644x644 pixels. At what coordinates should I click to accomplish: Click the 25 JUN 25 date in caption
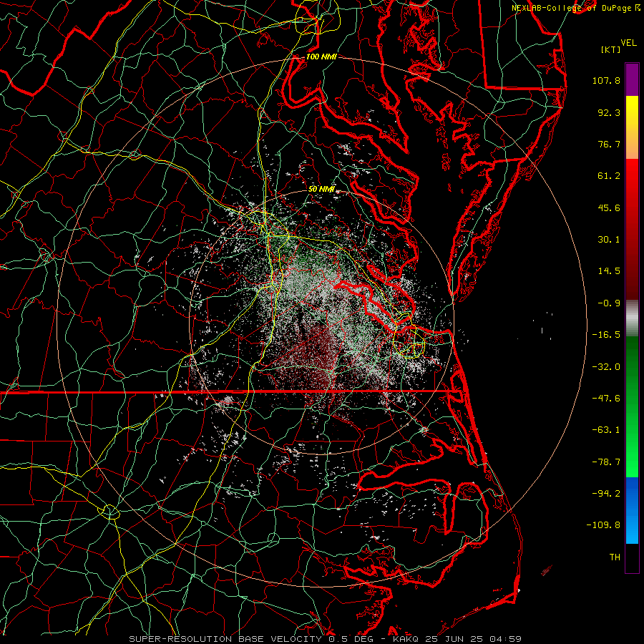click(x=454, y=639)
